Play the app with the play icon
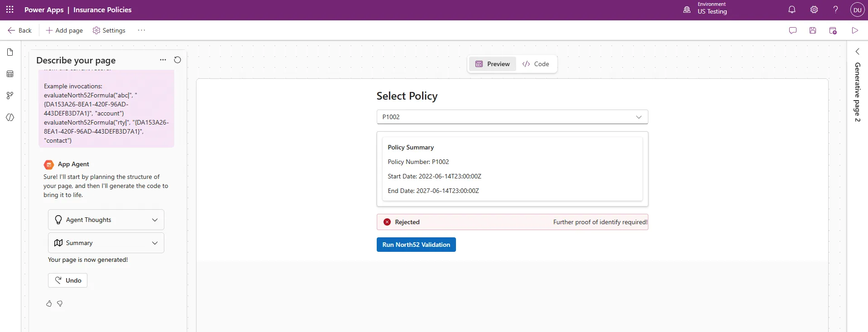This screenshot has width=868, height=332. 855,30
